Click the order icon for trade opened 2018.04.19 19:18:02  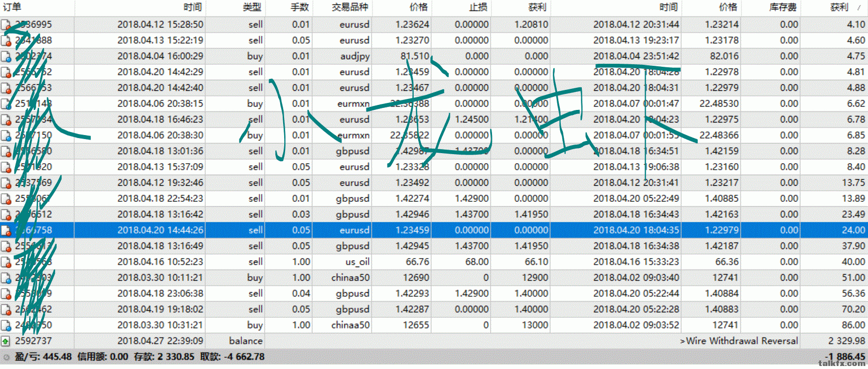[6, 309]
